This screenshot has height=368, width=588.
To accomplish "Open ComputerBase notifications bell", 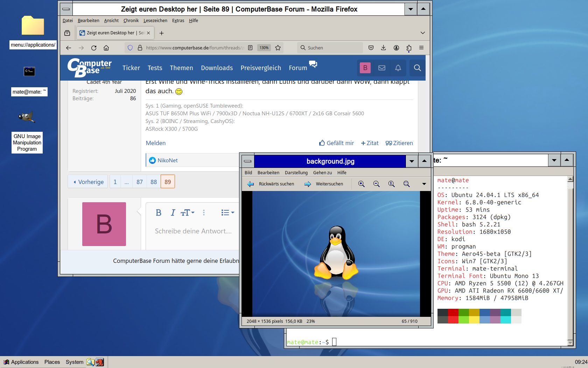I will pos(398,68).
